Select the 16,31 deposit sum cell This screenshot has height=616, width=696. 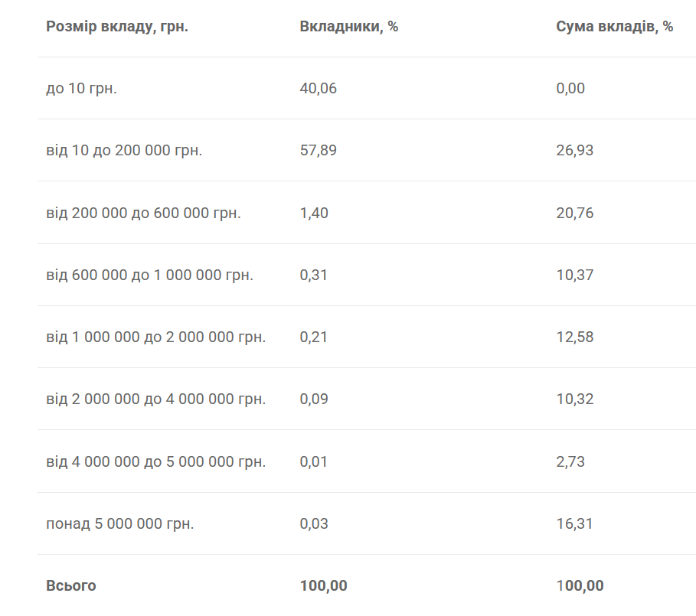[574, 523]
